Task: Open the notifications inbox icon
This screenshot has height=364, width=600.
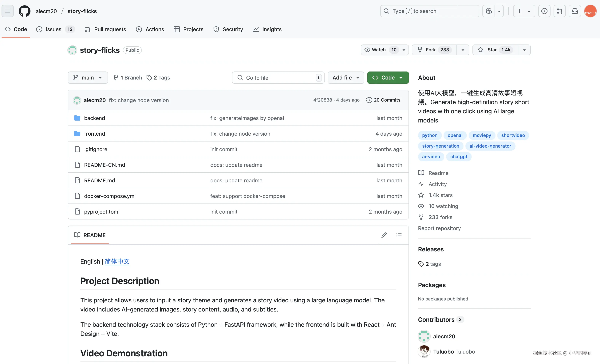Action: pyautogui.click(x=575, y=11)
